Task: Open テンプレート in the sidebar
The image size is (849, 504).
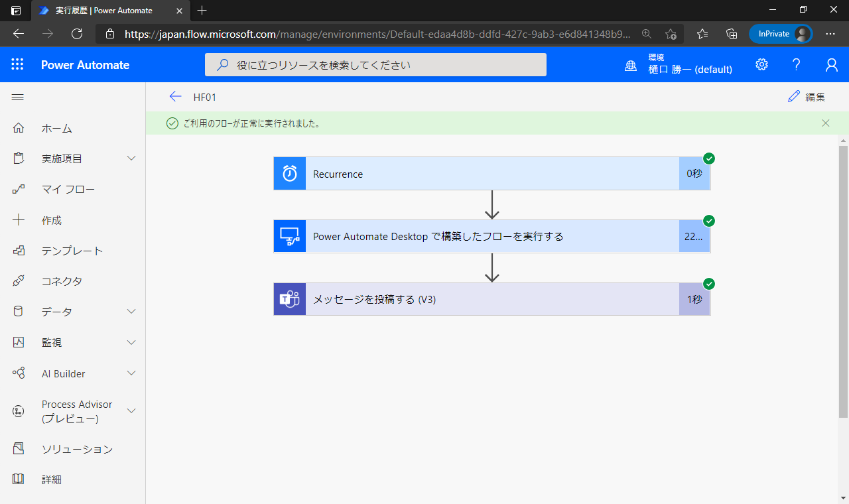Action: coord(72,251)
